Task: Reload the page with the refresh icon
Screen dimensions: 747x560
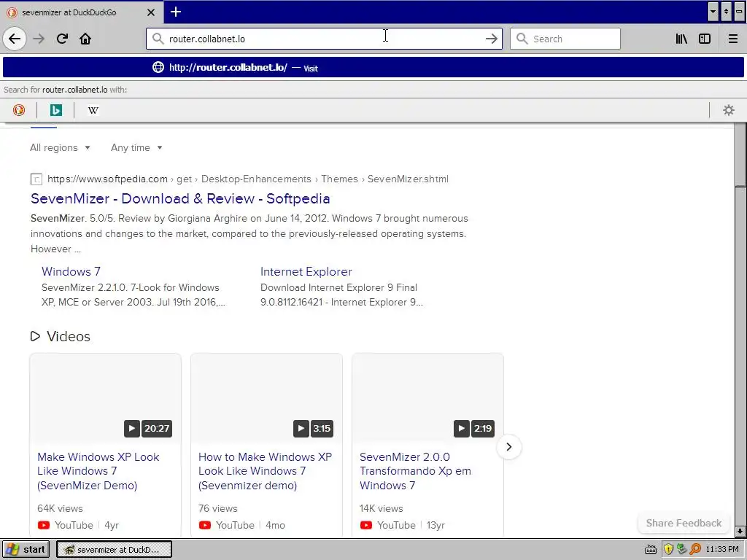Action: click(62, 39)
